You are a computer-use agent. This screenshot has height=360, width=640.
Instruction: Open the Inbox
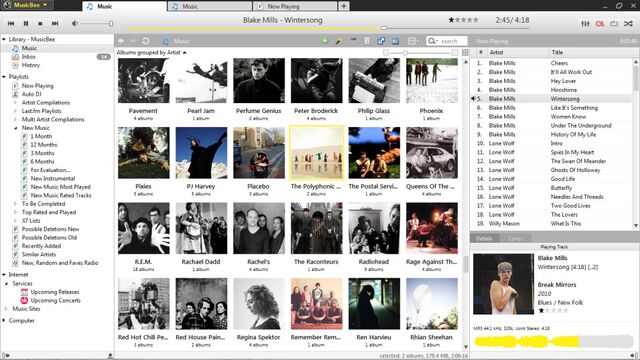29,57
